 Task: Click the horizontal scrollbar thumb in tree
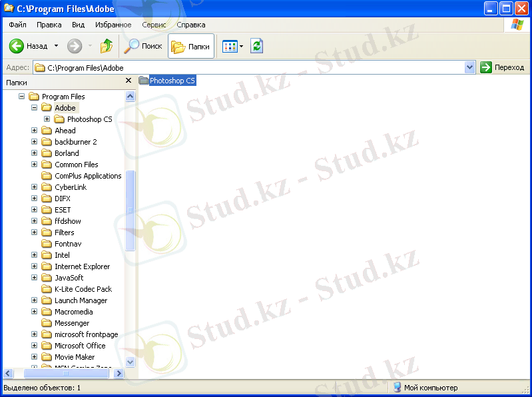[66, 374]
